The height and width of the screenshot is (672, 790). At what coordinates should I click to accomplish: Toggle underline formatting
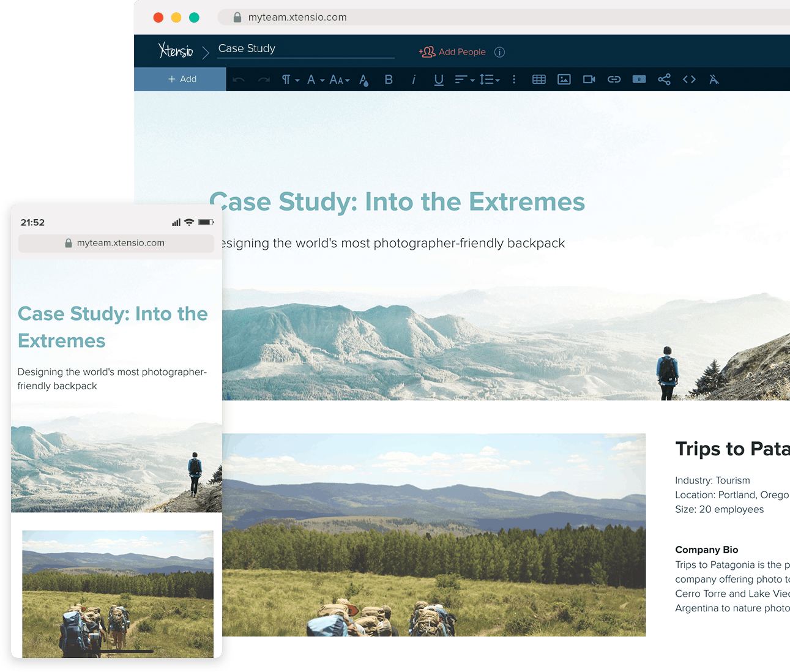(439, 79)
